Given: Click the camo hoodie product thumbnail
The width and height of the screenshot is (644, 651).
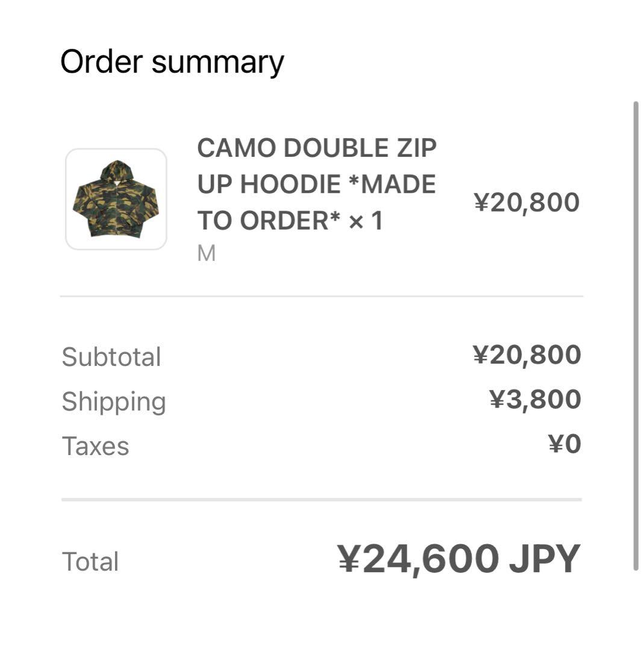Looking at the screenshot, I should click(116, 200).
